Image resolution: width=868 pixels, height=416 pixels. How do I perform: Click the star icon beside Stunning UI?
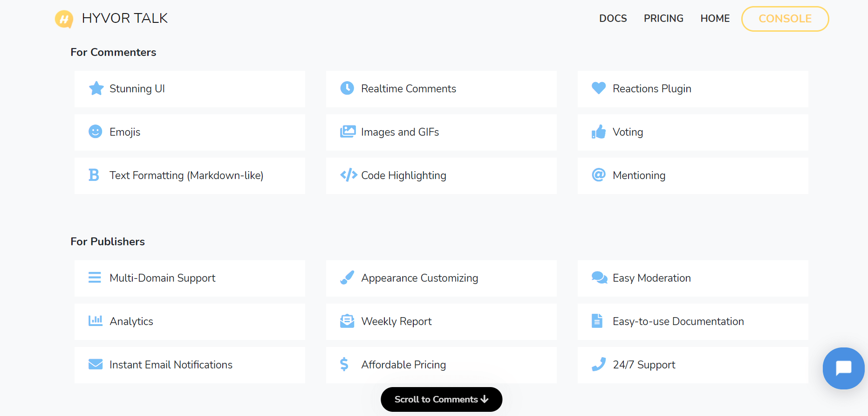tap(96, 88)
